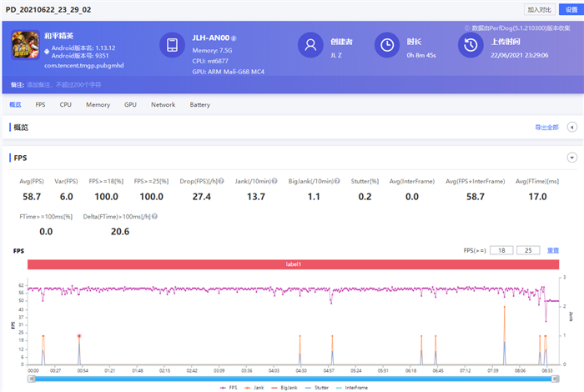Click the duration clock icon
This screenshot has height=392, width=584.
point(387,45)
